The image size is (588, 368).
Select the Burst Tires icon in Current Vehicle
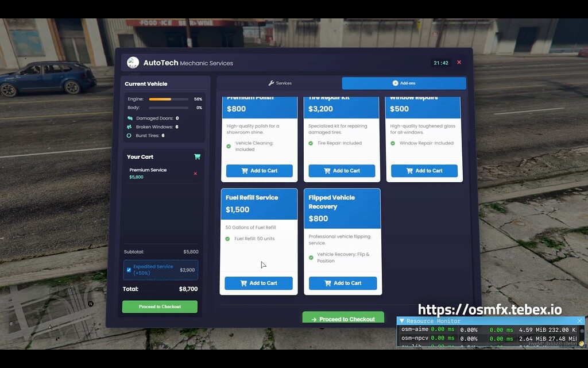pyautogui.click(x=129, y=136)
